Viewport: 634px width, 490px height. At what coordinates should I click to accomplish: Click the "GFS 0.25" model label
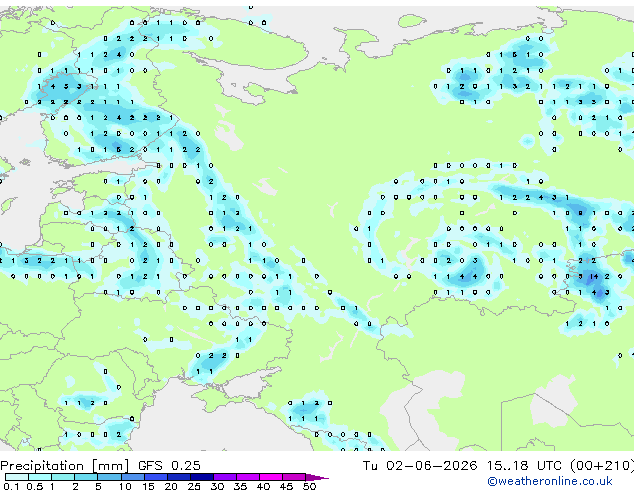click(x=169, y=465)
